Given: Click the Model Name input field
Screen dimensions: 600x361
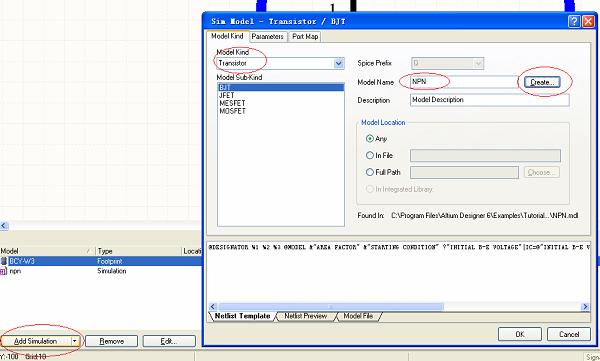Looking at the screenshot, I should point(464,82).
